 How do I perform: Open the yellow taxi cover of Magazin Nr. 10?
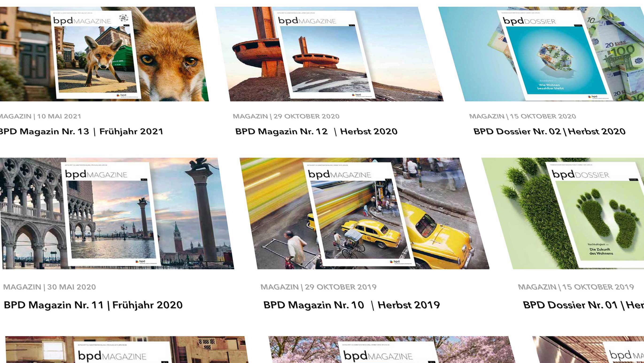pos(365,213)
